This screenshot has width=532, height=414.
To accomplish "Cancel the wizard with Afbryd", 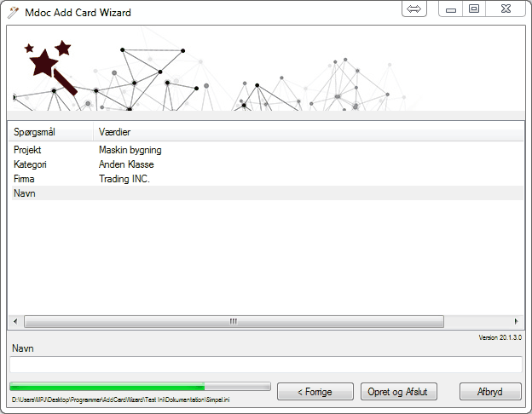I will point(490,392).
